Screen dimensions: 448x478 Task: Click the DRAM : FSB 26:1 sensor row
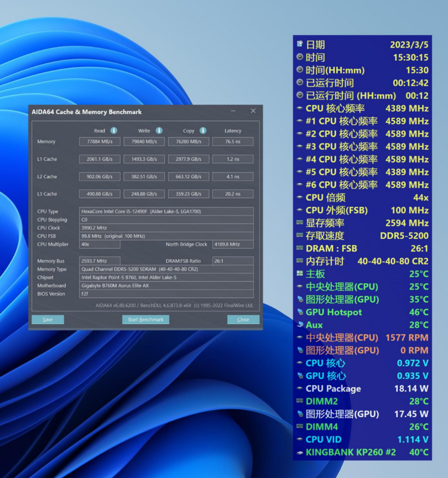point(363,248)
